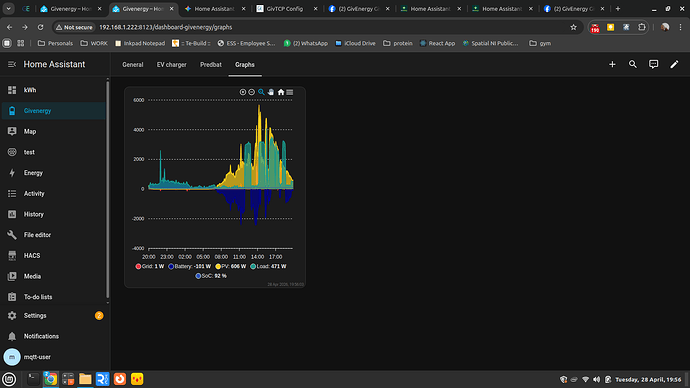Open the gym bookmarks folder

(x=540, y=43)
